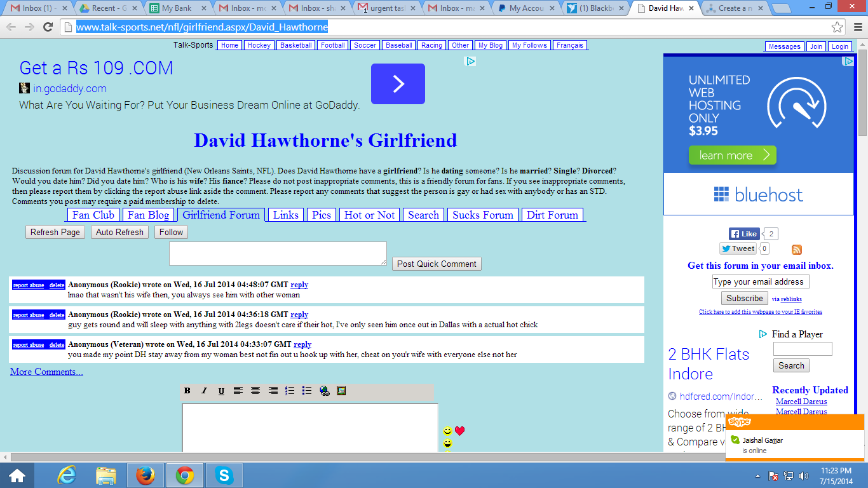
Task: Center-align text using the editor toolbar
Action: tap(255, 391)
